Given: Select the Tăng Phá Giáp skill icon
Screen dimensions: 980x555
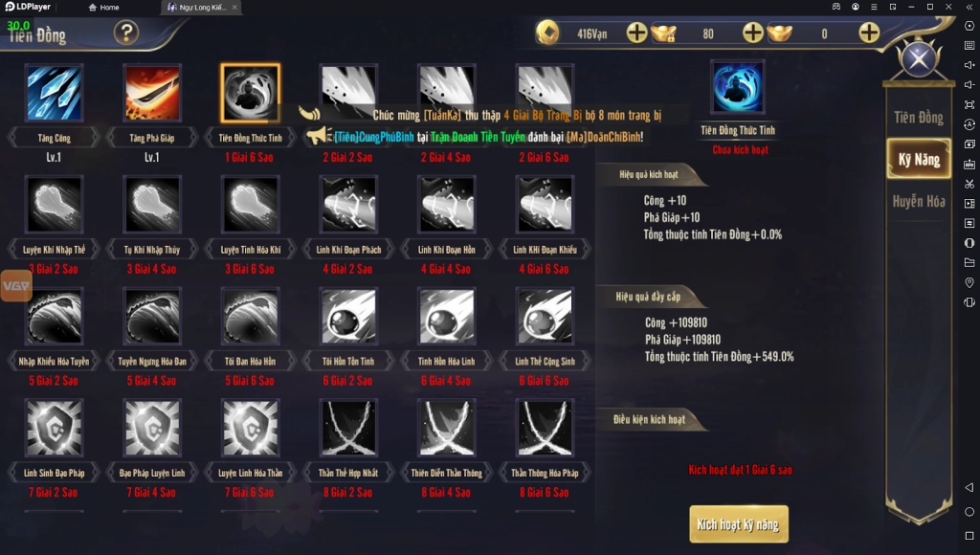Looking at the screenshot, I should pyautogui.click(x=152, y=93).
